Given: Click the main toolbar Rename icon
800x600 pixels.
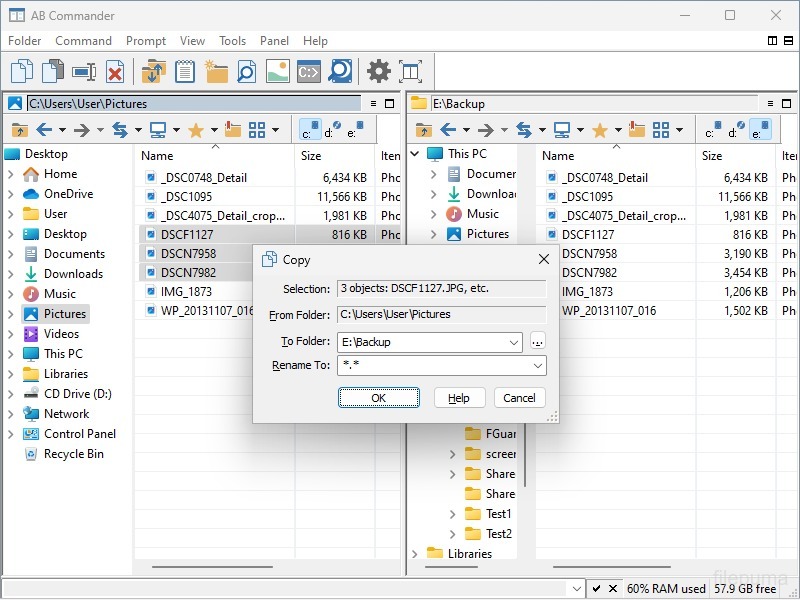Looking at the screenshot, I should (x=84, y=71).
